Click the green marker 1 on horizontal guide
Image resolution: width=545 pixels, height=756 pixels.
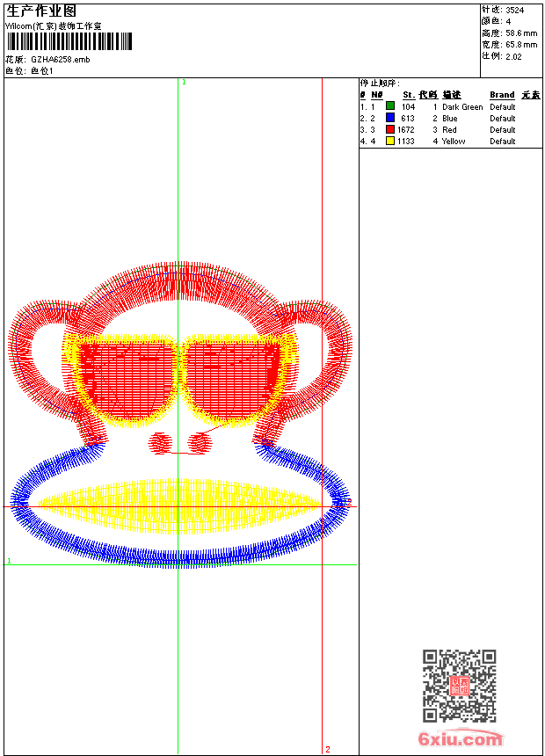[x=9, y=561]
